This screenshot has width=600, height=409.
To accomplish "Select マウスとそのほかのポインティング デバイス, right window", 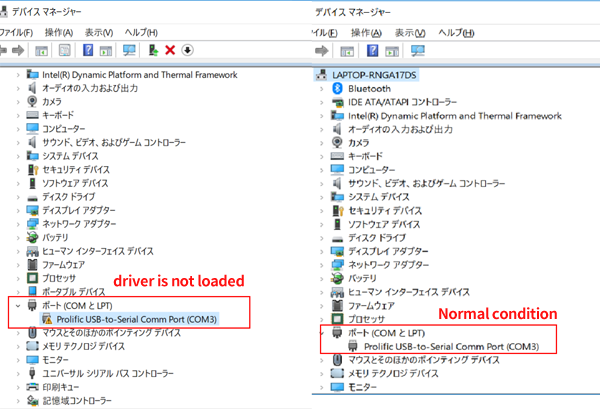I will (424, 360).
